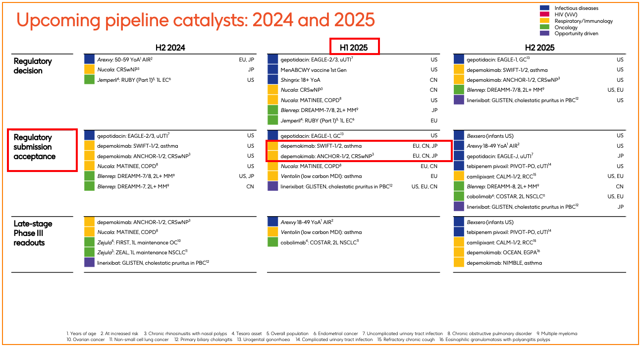Click footnote '1. Years of age'
Viewport: 644px width, 347px height.
coord(81,334)
